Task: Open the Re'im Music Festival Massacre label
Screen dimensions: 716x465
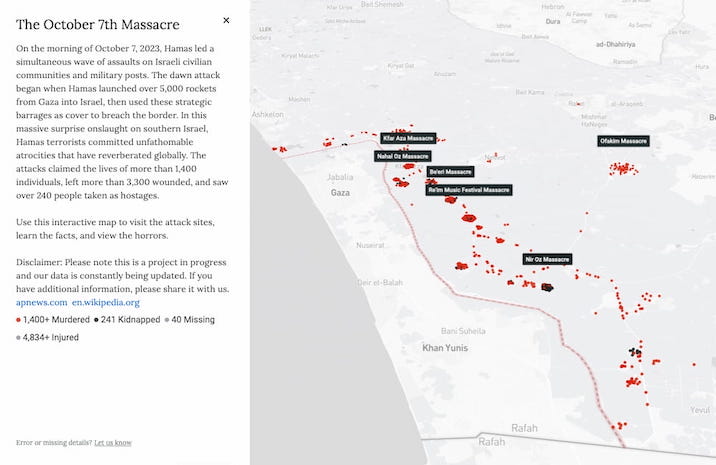Action: pos(469,190)
